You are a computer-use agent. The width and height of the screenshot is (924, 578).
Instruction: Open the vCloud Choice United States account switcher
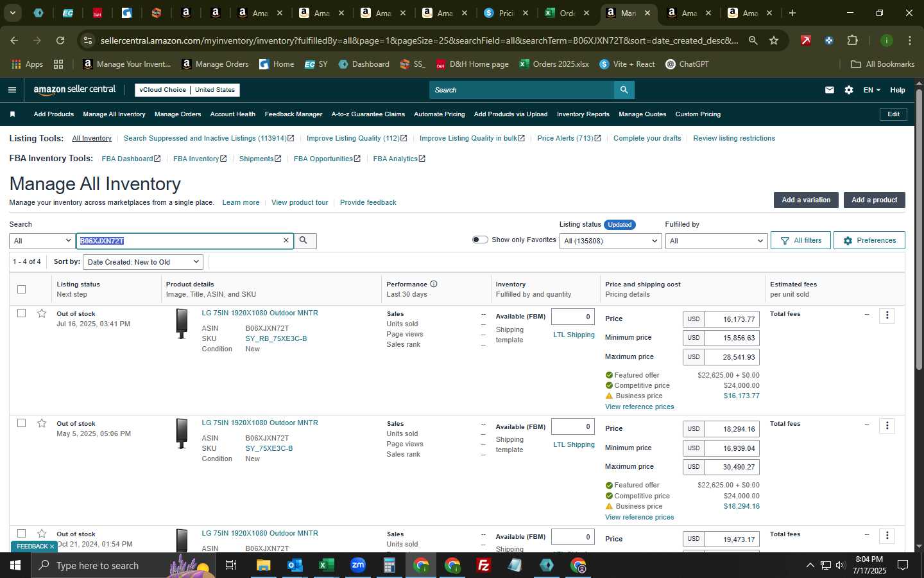(x=187, y=90)
